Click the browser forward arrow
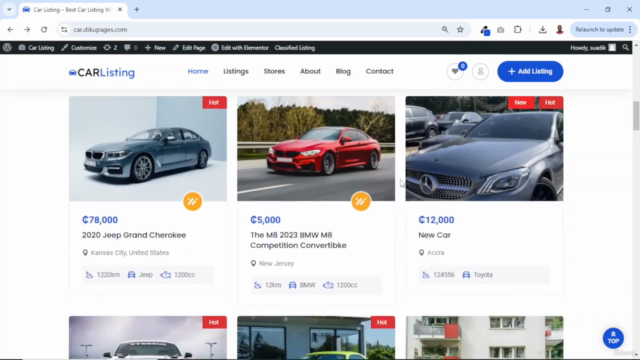 [27, 29]
